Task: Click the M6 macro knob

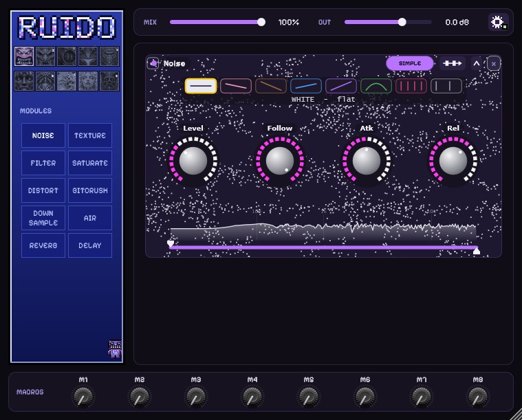Action: tap(365, 397)
